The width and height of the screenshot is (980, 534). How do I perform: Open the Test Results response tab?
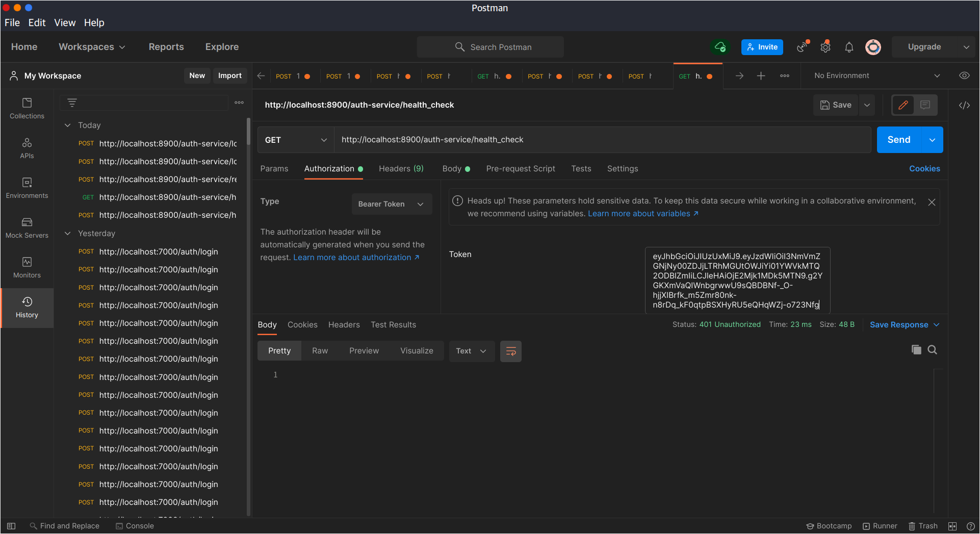click(393, 325)
